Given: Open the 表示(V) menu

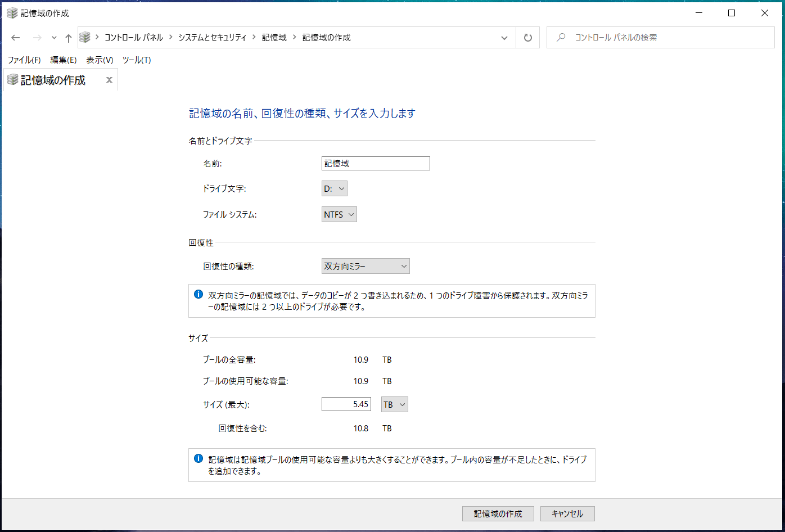Looking at the screenshot, I should point(100,60).
